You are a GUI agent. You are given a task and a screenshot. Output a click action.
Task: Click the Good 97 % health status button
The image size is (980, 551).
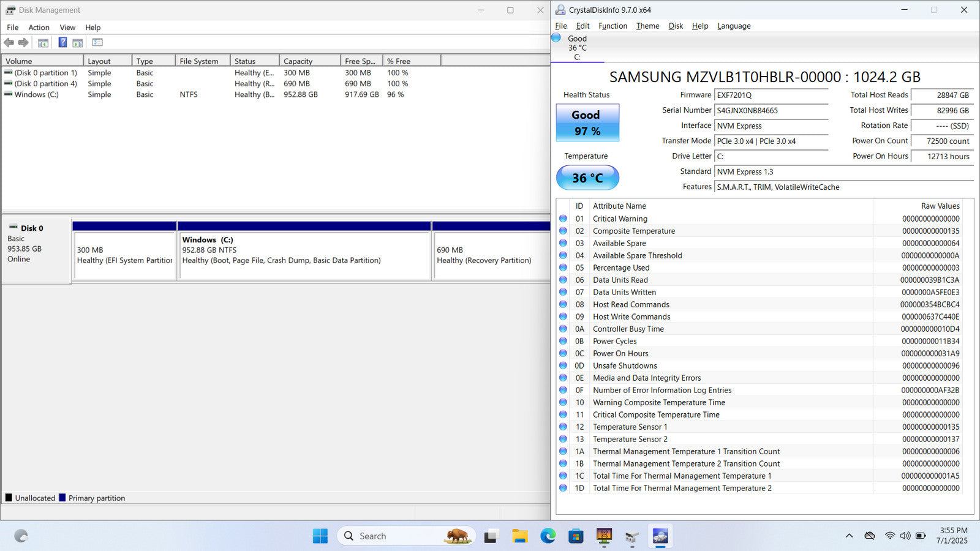(587, 123)
